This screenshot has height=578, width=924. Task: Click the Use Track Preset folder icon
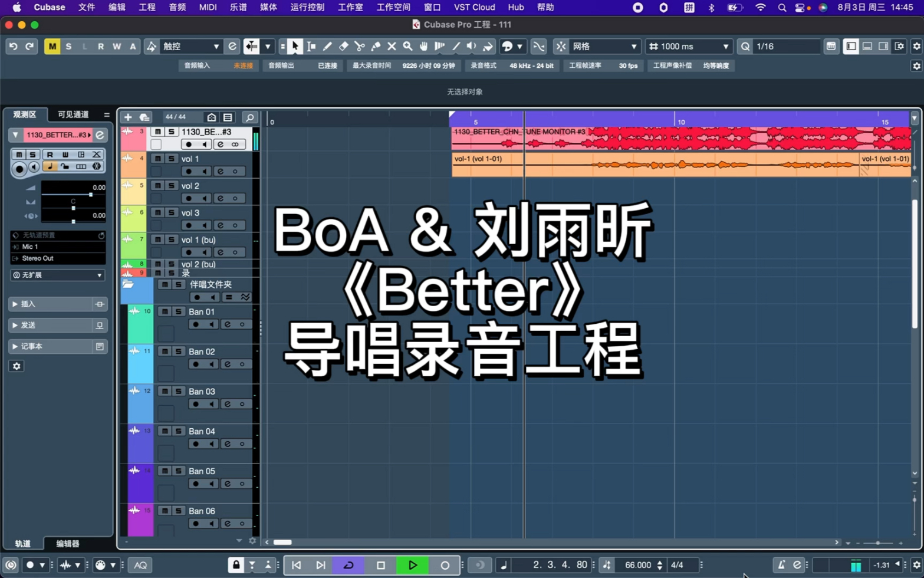[144, 117]
